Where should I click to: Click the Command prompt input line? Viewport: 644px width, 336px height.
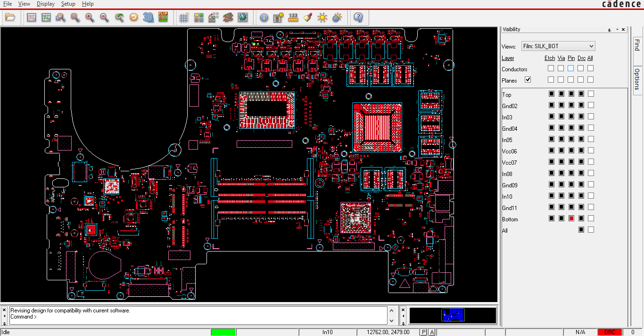198,317
